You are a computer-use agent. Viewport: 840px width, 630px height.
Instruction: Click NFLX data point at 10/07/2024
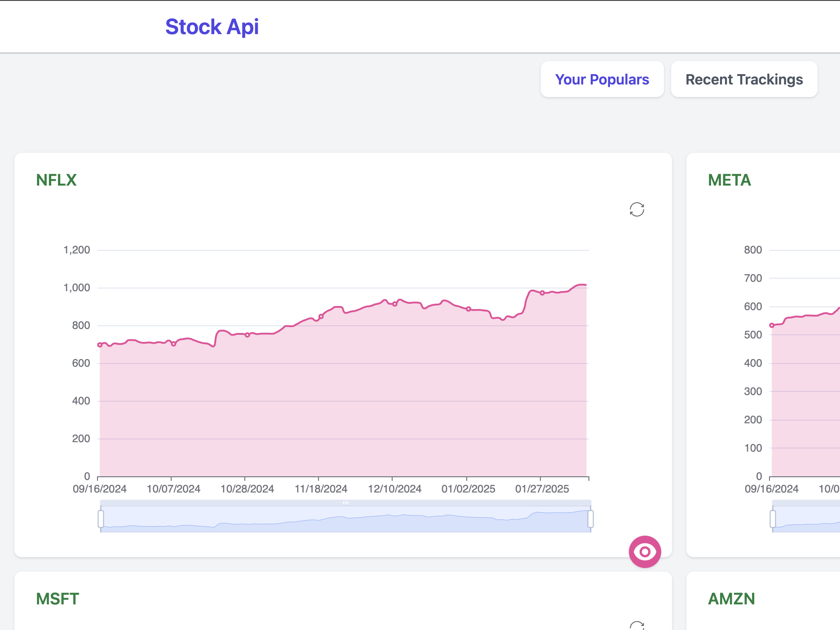(173, 344)
